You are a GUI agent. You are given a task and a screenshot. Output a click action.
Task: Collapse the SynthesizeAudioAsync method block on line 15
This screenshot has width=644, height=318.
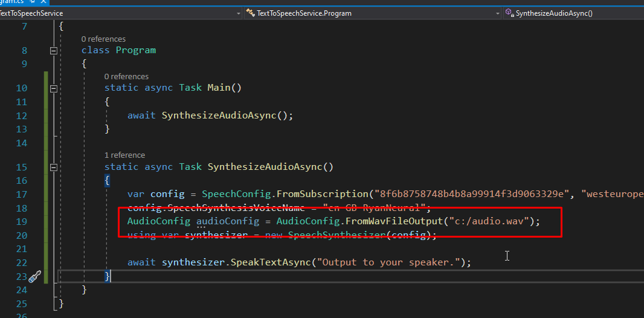[x=54, y=167]
